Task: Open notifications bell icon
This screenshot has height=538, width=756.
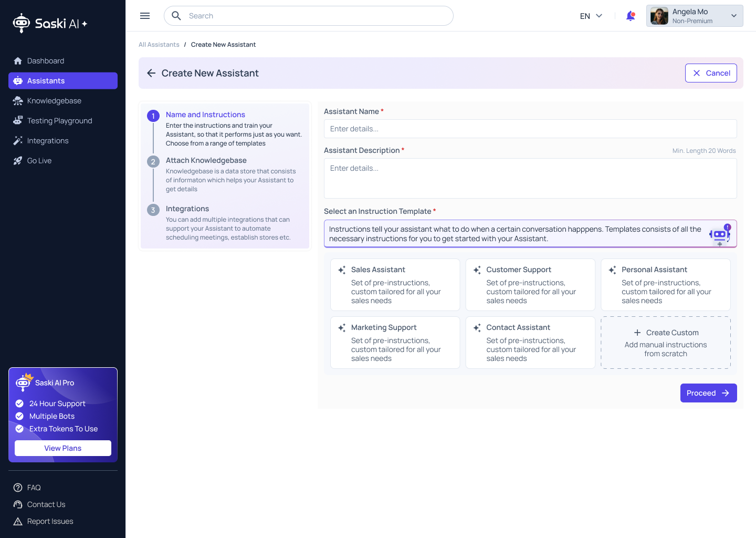Action: [x=631, y=16]
